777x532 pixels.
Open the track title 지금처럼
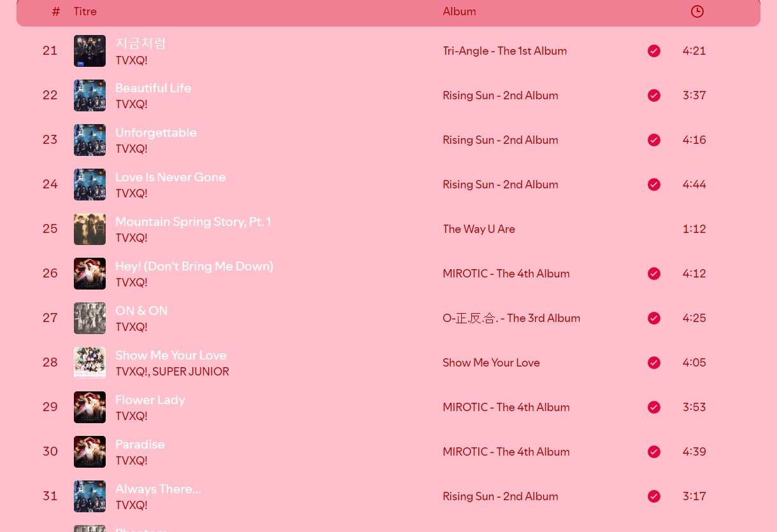click(x=141, y=43)
